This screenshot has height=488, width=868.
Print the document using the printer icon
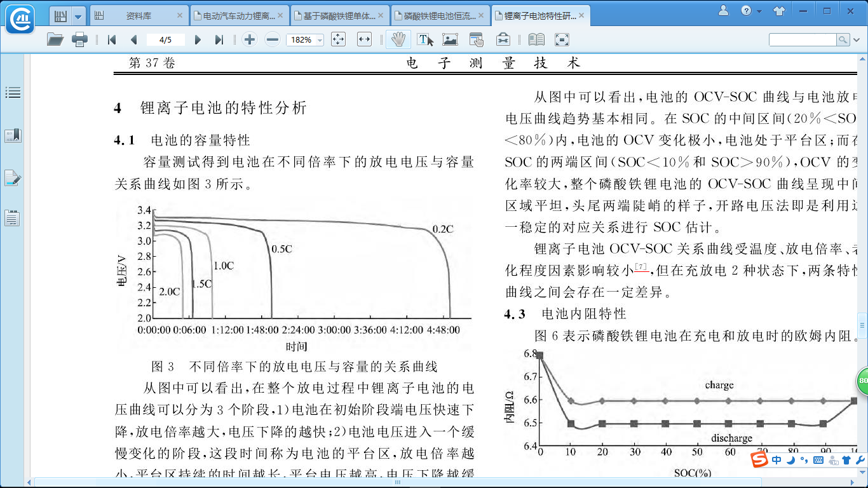coord(79,39)
